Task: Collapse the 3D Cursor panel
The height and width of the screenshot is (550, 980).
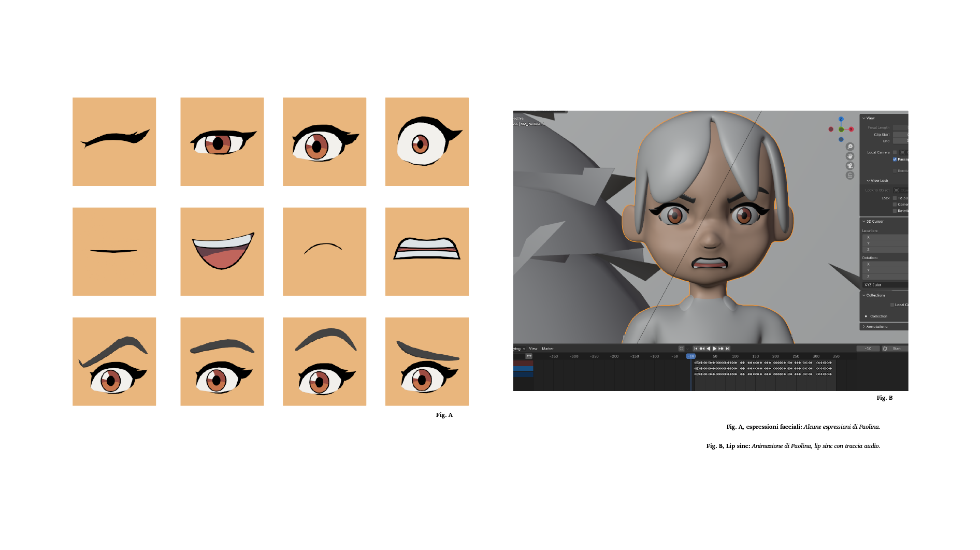Action: tap(864, 222)
